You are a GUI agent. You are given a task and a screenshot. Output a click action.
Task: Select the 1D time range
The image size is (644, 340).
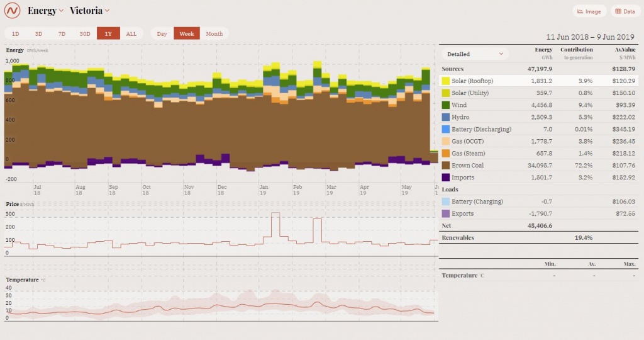coord(16,34)
